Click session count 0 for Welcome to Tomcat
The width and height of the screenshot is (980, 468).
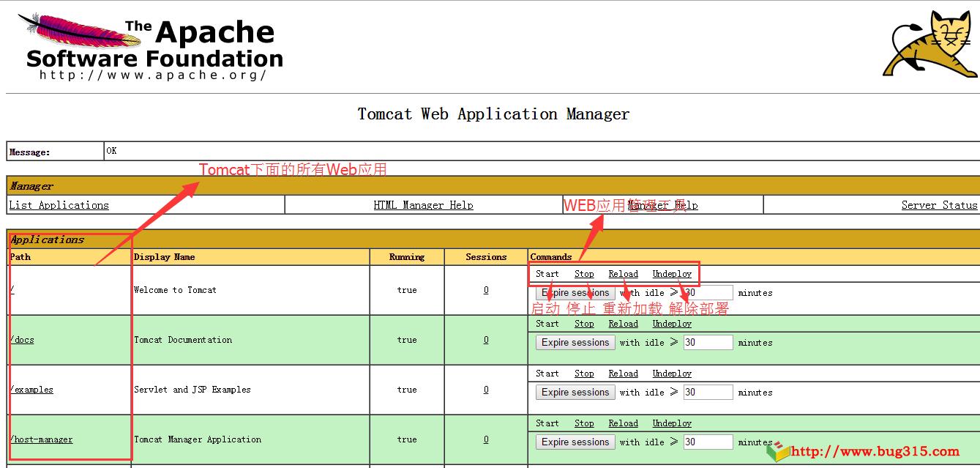point(486,290)
